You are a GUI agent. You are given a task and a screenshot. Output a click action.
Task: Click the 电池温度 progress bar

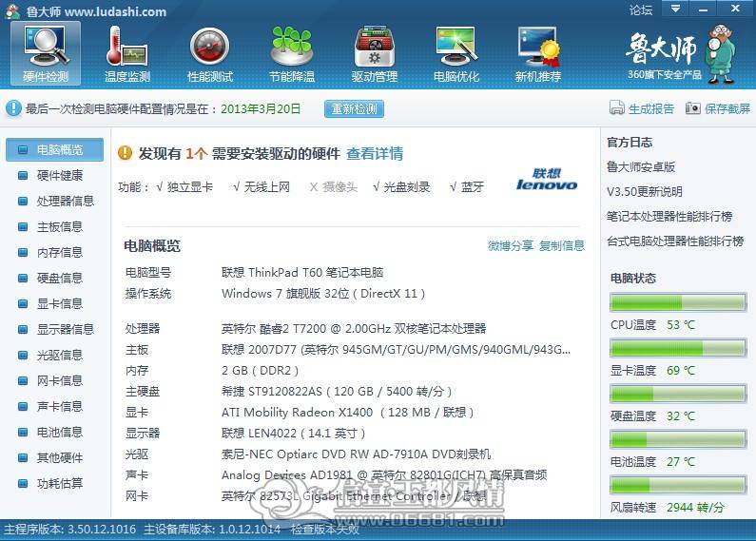(678, 439)
